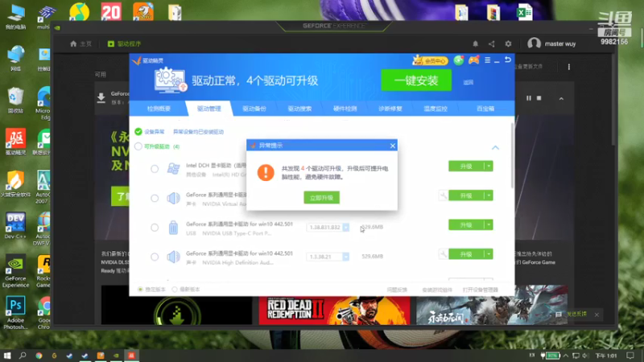Click 升级 for the NVIDIA USB Type-C driver
644x362 pixels.
tap(466, 225)
